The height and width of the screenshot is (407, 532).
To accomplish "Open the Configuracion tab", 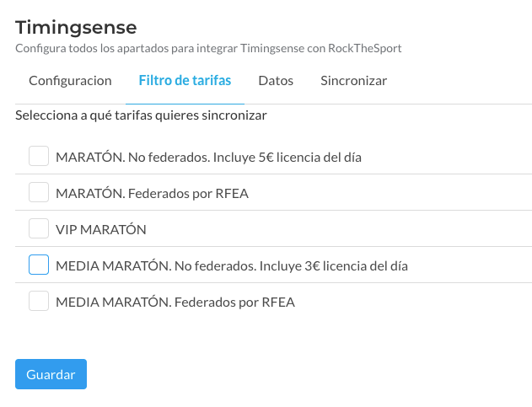I will (70, 81).
